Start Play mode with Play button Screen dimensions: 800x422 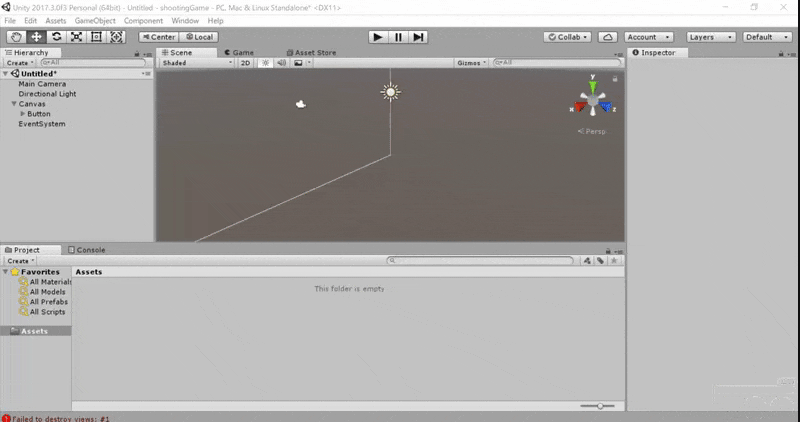tap(378, 37)
